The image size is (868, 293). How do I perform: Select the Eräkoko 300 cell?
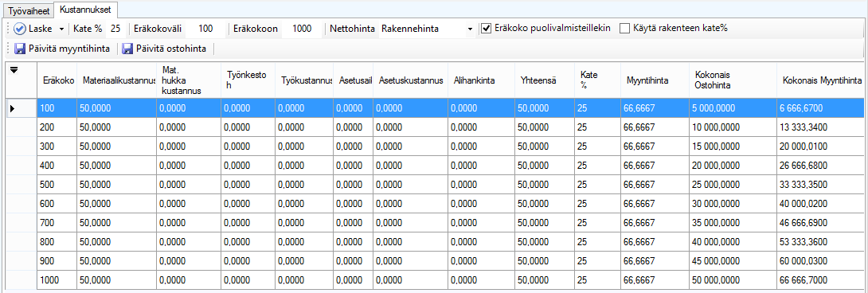[x=57, y=146]
